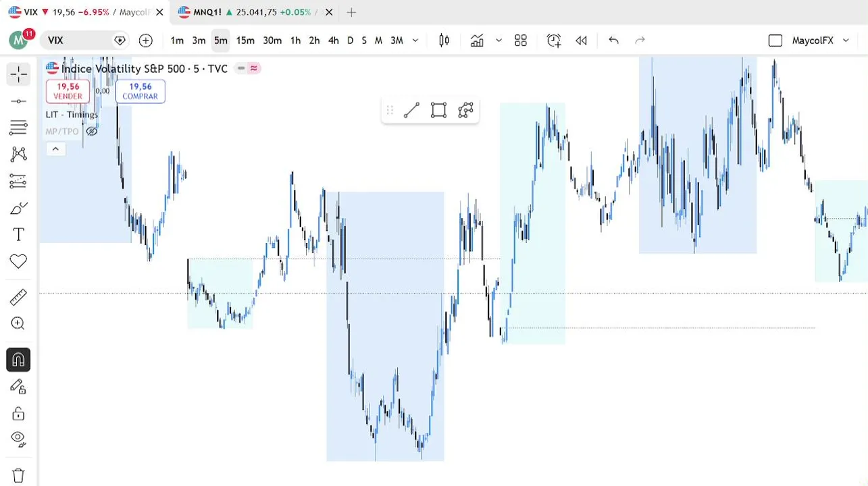Screen dimensions: 868x486
Task: Select the 3m timeframe
Action: pos(199,40)
